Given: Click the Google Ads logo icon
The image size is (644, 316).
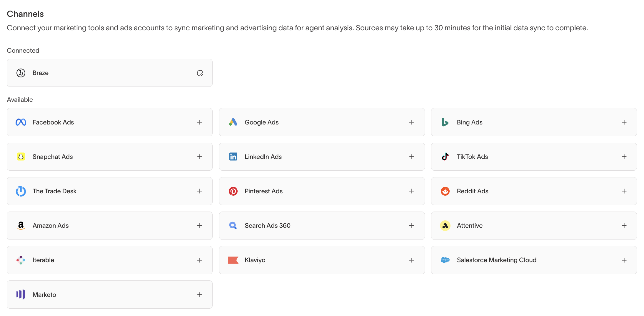Looking at the screenshot, I should 233,122.
